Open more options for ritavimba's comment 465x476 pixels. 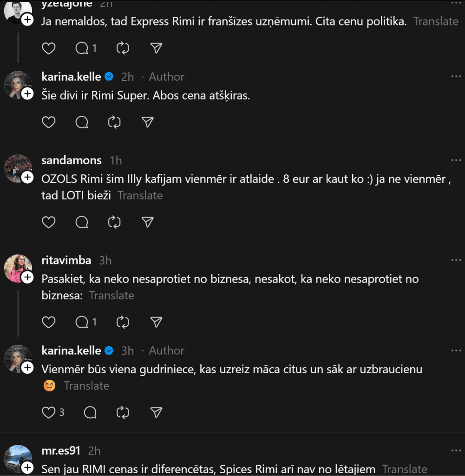point(456,260)
